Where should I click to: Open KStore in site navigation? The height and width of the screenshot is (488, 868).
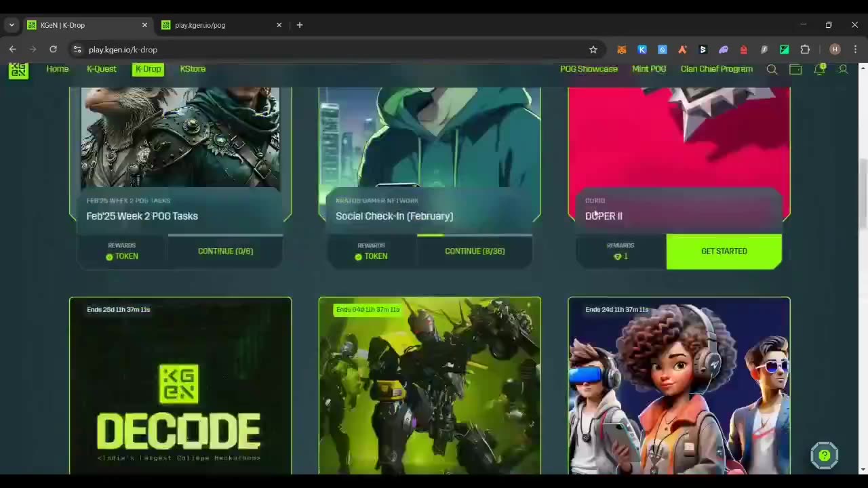[x=193, y=69]
